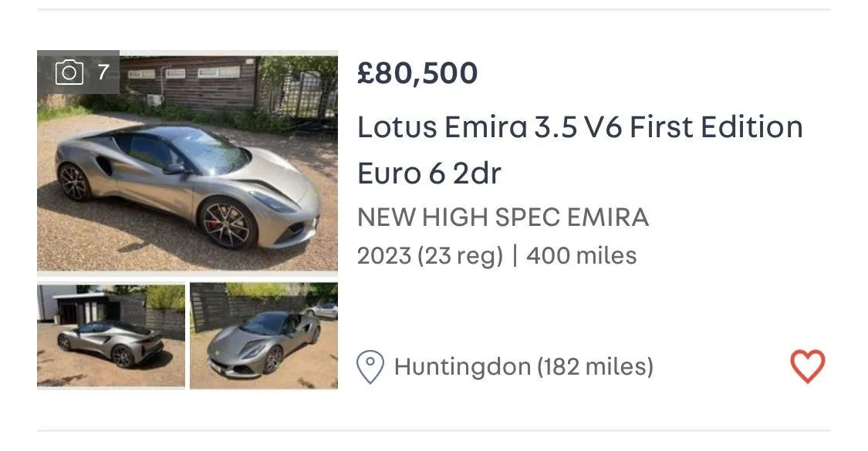The width and height of the screenshot is (868, 451).
Task: Open the bottom-right front view thumbnail
Action: [x=264, y=336]
